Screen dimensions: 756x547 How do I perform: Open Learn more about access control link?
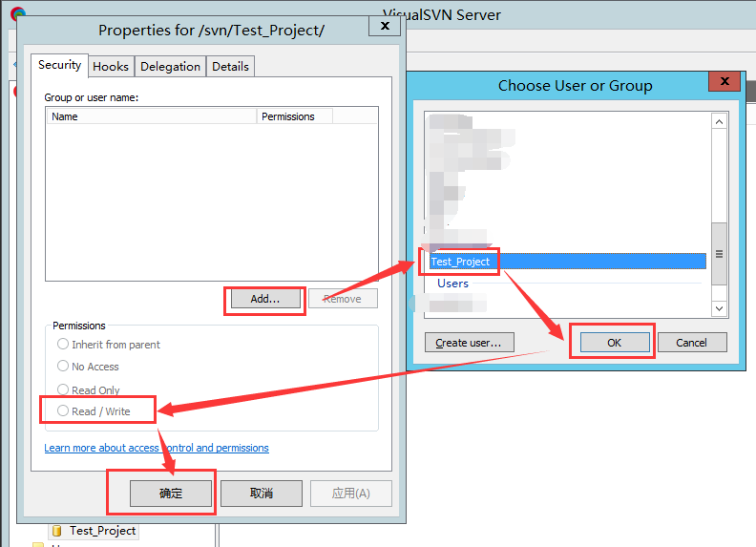[x=157, y=448]
